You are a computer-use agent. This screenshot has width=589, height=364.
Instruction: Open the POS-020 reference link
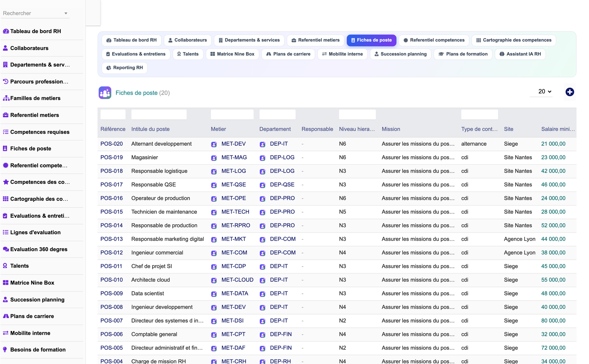click(112, 144)
